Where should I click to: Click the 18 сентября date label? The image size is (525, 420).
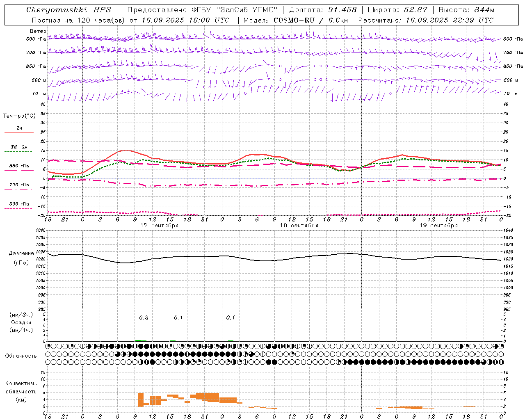[x=299, y=226]
